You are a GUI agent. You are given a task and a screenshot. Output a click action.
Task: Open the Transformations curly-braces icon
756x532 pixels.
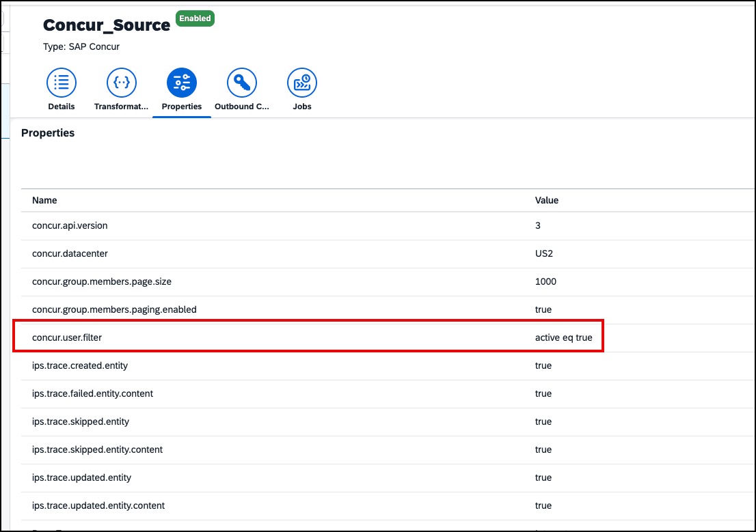(122, 83)
